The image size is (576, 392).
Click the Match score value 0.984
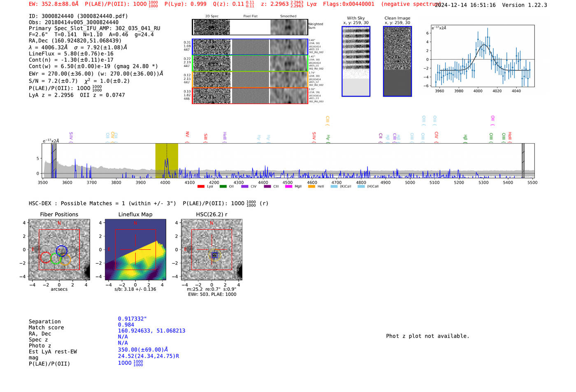click(x=126, y=325)
